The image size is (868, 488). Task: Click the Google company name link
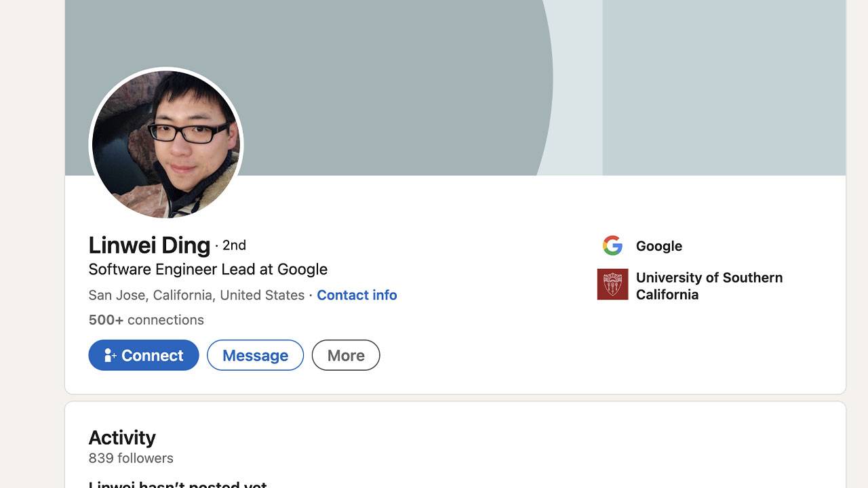658,246
